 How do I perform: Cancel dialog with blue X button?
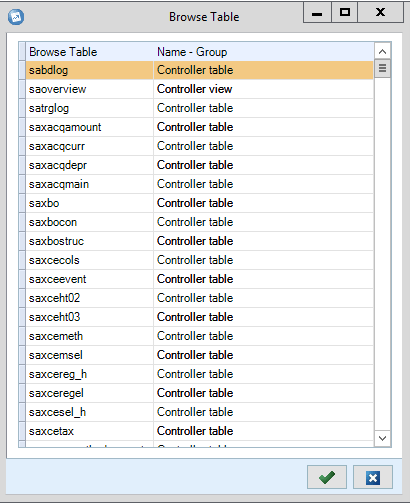coord(373,477)
